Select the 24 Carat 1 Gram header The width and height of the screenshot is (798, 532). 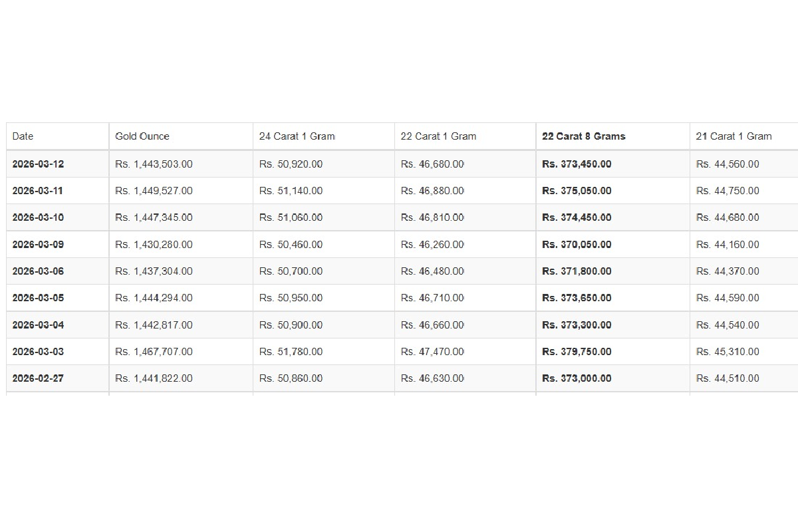[x=297, y=136]
